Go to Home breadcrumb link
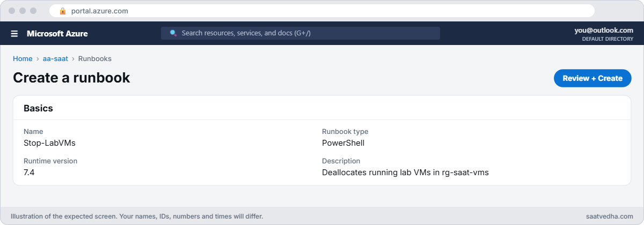644x225 pixels. (23, 59)
